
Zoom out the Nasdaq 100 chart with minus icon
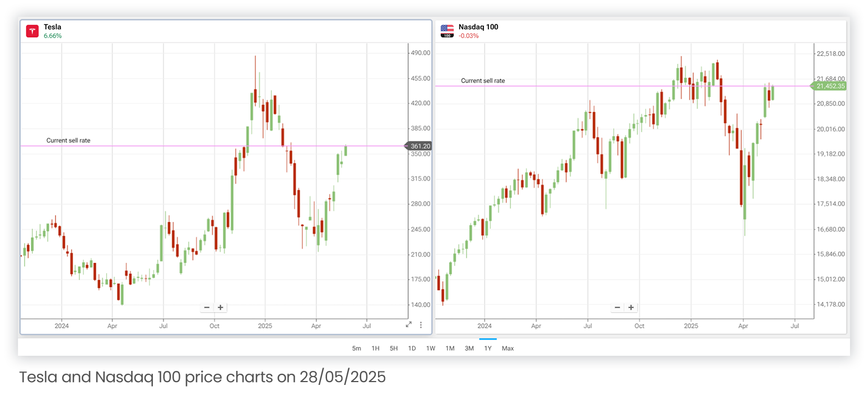point(617,307)
